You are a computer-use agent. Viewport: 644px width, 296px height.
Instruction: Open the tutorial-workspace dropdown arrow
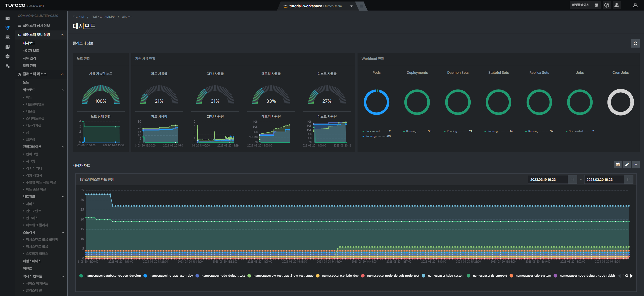351,6
